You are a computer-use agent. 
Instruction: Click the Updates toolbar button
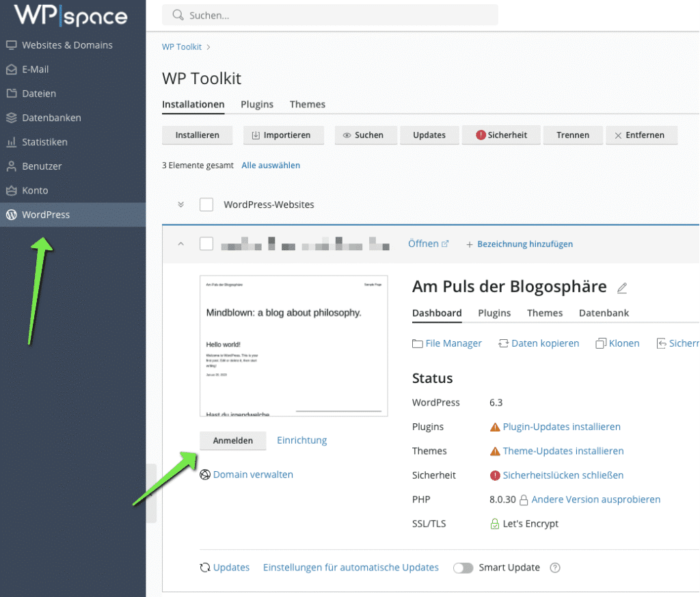[x=429, y=135]
